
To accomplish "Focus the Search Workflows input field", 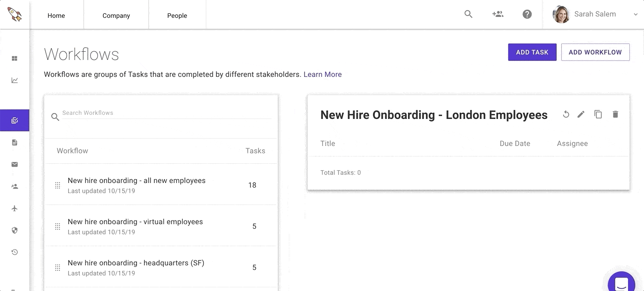I will 166,113.
